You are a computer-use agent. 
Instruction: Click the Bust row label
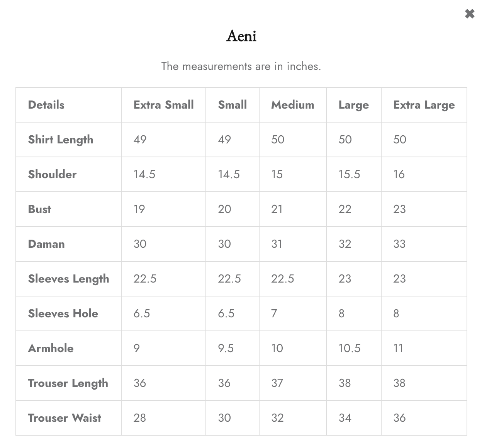(40, 209)
